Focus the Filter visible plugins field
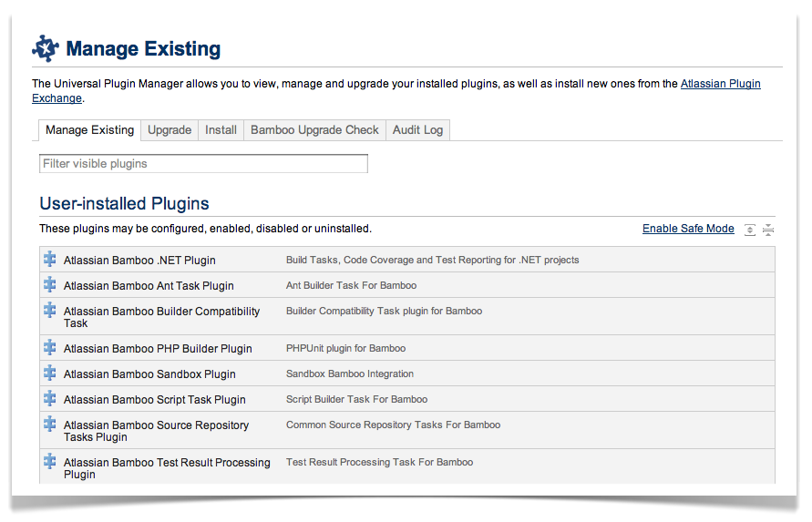 click(203, 164)
